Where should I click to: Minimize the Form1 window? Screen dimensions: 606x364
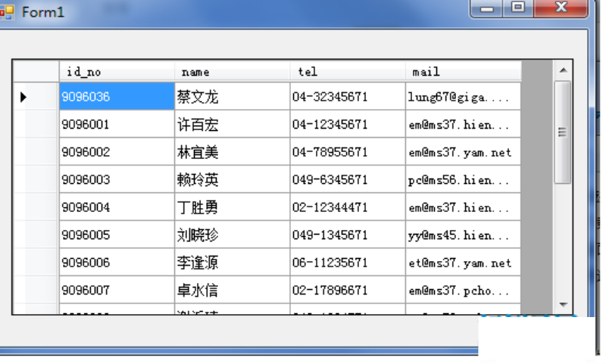(x=487, y=8)
